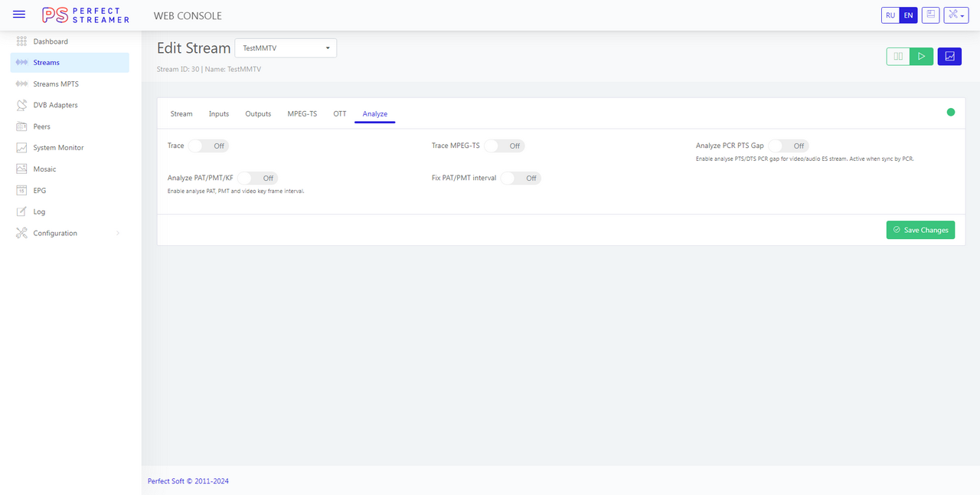The height and width of the screenshot is (495, 980).
Task: Open the MPEG-TS tab
Action: pyautogui.click(x=302, y=113)
